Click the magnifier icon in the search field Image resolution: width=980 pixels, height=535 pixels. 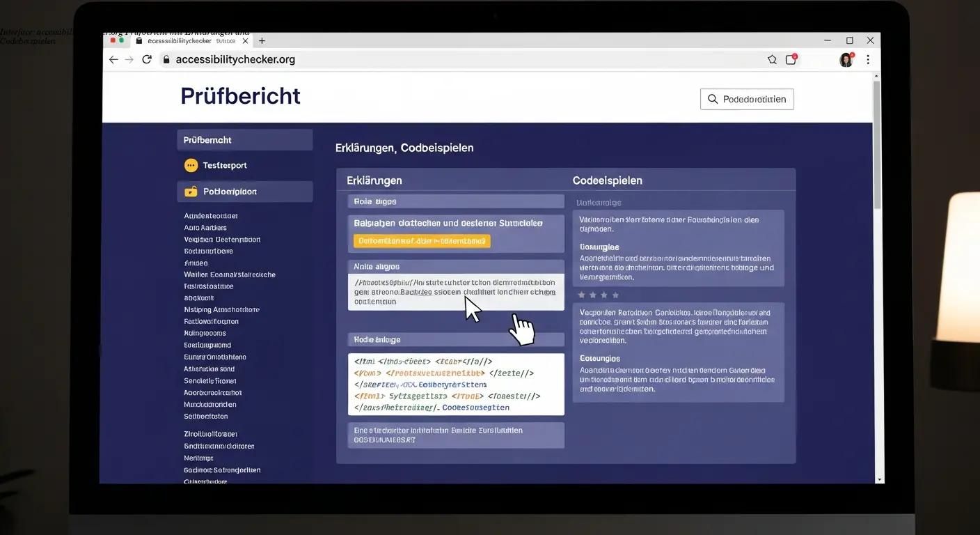pyautogui.click(x=713, y=98)
